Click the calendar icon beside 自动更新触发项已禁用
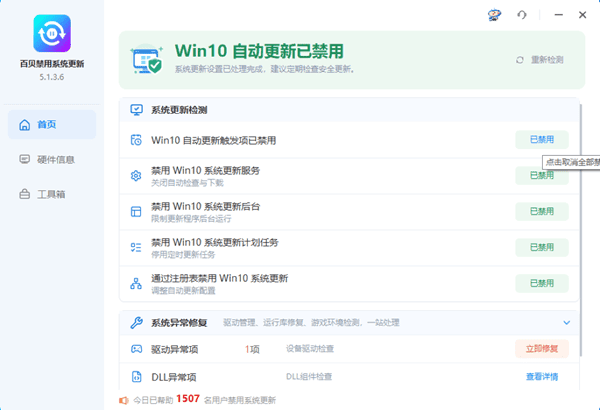600x410 pixels. point(136,140)
